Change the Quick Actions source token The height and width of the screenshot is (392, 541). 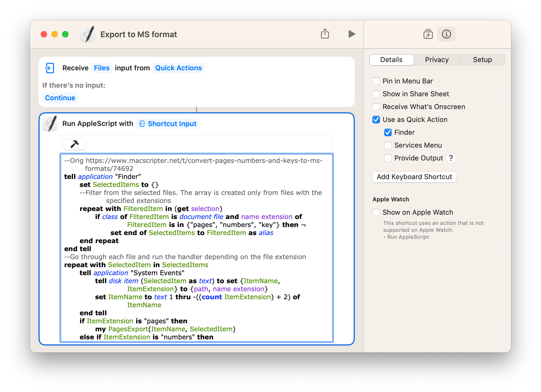click(x=178, y=68)
